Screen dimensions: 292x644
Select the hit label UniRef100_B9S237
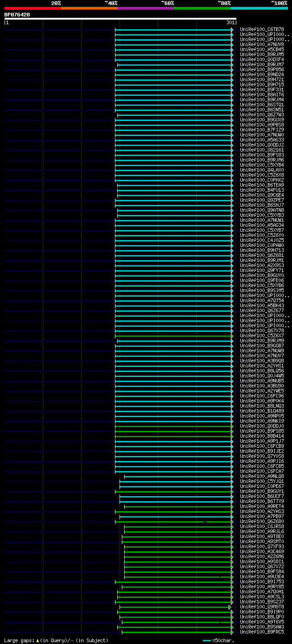coord(262,602)
